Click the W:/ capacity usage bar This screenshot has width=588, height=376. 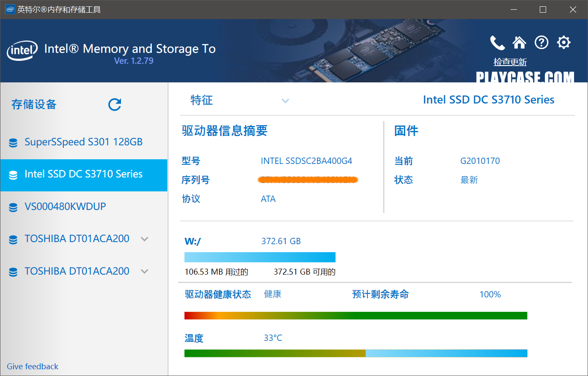[x=260, y=257]
